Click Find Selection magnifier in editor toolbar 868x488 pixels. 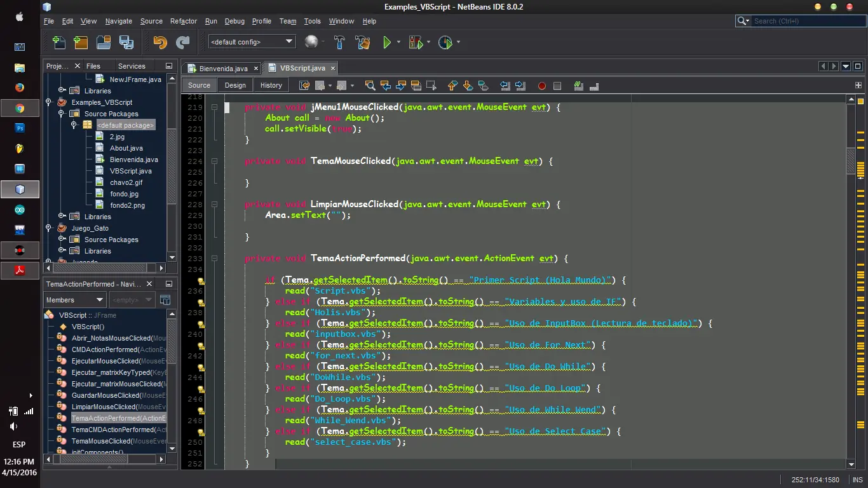tap(370, 86)
